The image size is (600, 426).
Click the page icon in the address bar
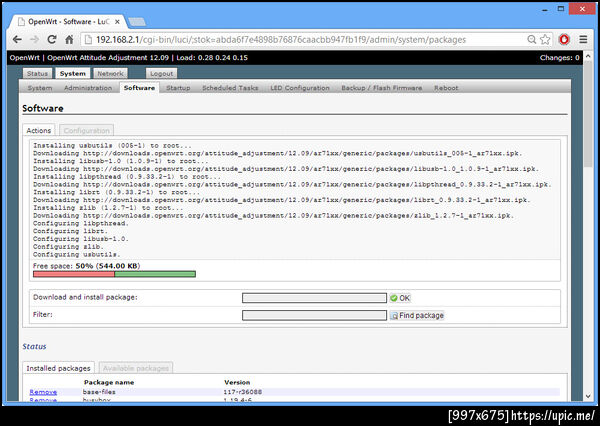(x=88, y=39)
